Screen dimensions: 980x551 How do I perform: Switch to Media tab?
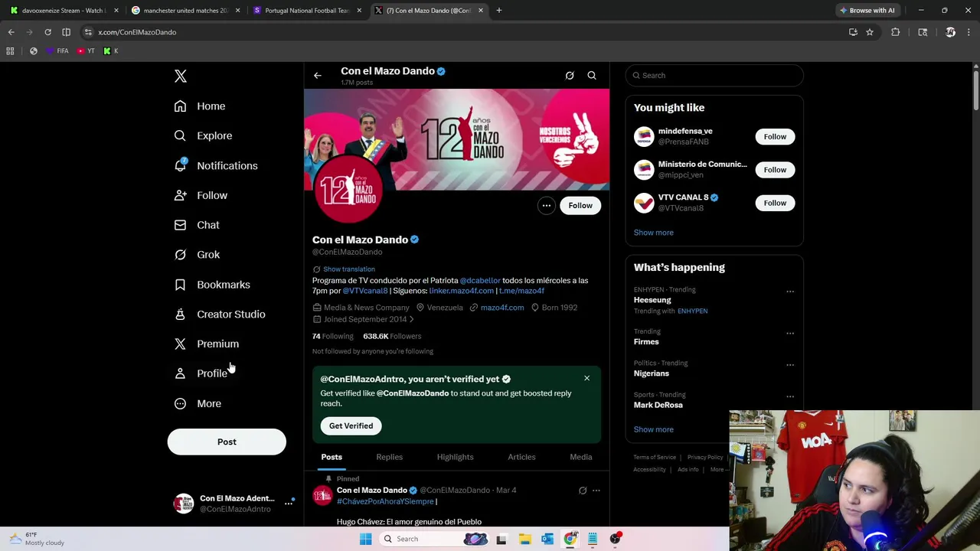581,457
